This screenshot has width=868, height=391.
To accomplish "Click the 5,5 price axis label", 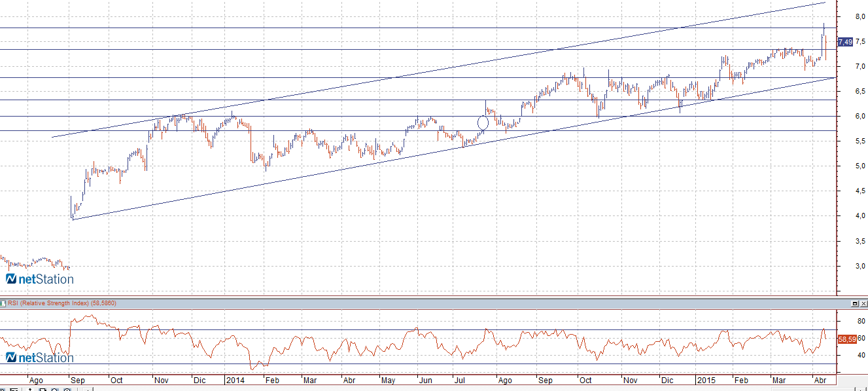I will (861, 141).
